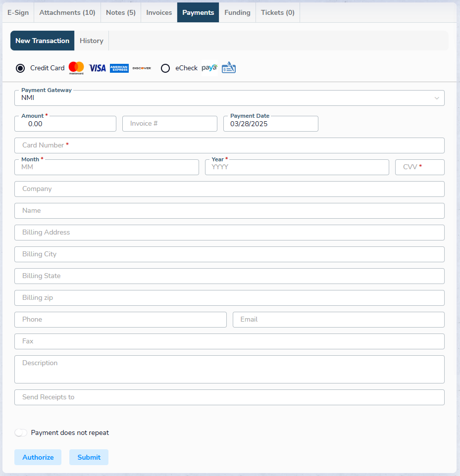Click the Visa logo icon
Screen dimensions: 460x476
97,68
